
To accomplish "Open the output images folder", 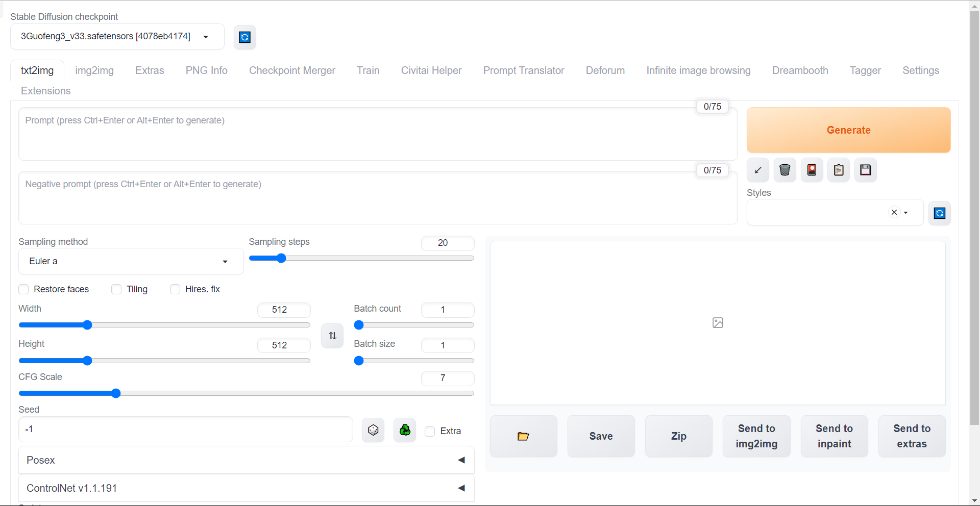I will tap(523, 436).
